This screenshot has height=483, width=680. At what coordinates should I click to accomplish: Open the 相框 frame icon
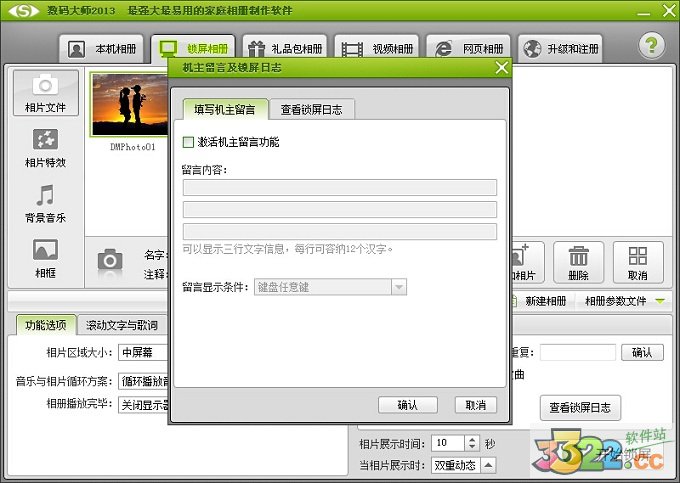coord(46,258)
